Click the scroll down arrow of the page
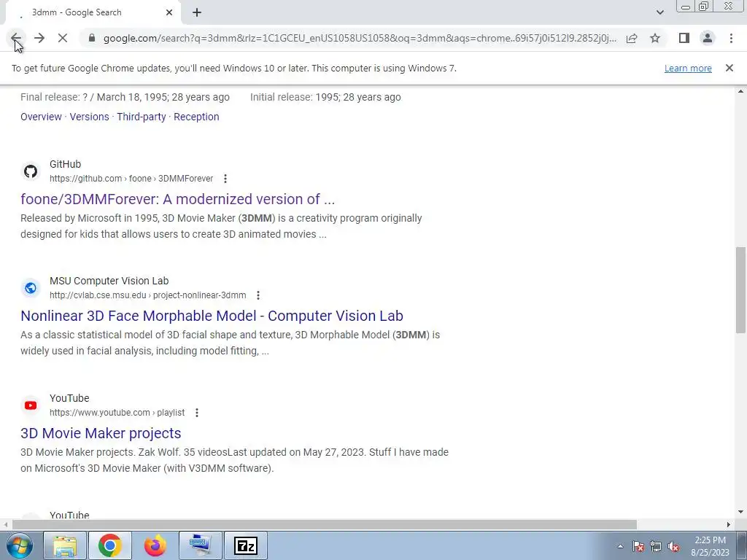Image resolution: width=747 pixels, height=560 pixels. [x=740, y=512]
